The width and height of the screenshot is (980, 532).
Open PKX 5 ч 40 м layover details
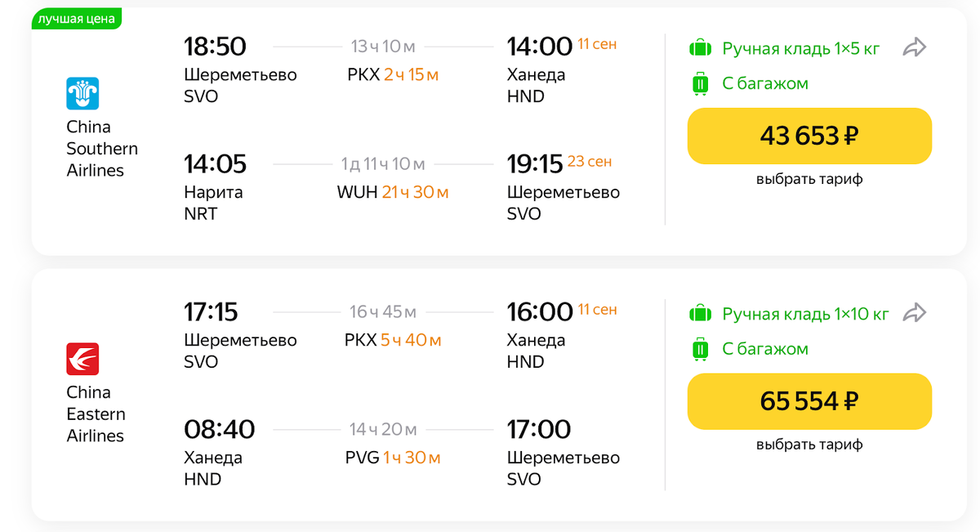click(x=393, y=340)
